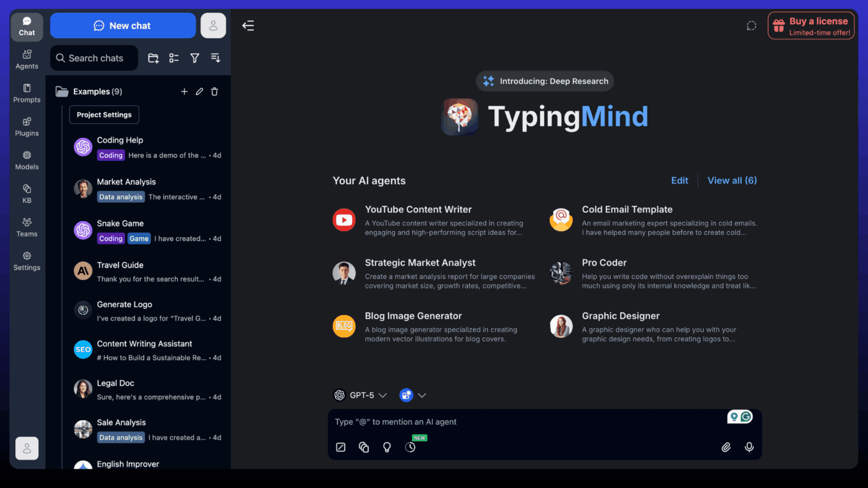Screen dimensions: 868x488
Task: Collapse the sidebar with the arrow icon
Action: [248, 25]
